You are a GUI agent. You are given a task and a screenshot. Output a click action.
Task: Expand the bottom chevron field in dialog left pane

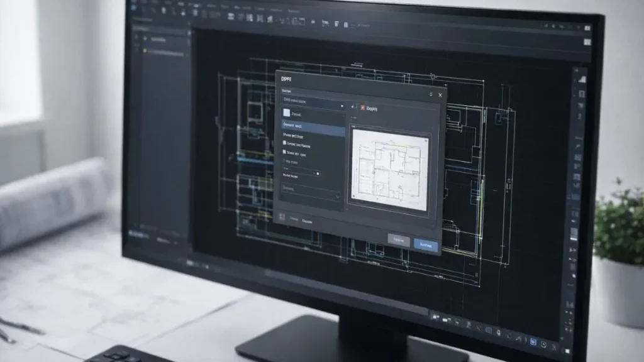pyautogui.click(x=311, y=192)
